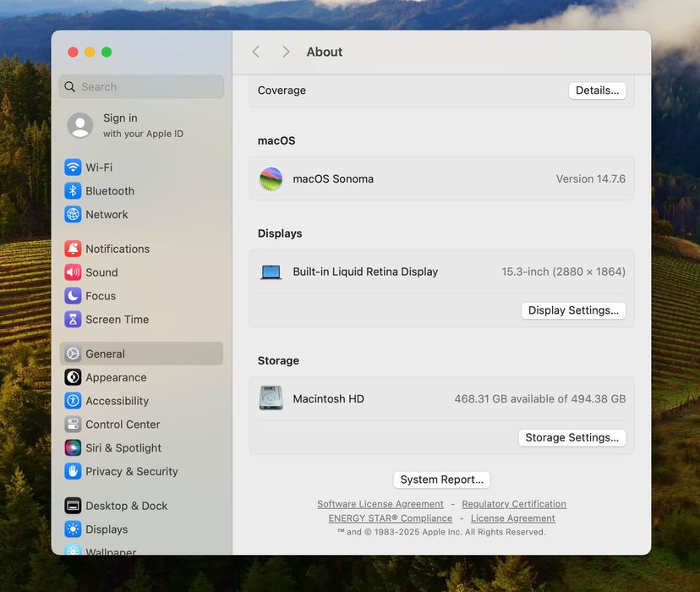Viewport: 700px width, 592px height.
Task: Click the Displays sun icon in sidebar
Action: coord(73,529)
